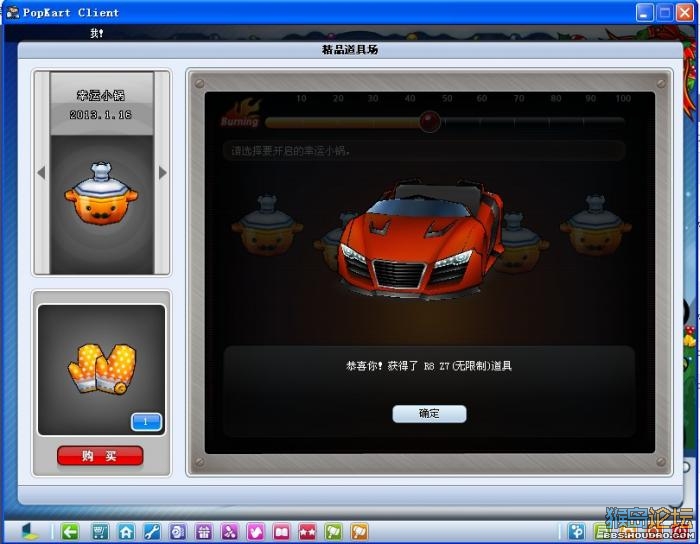Image resolution: width=700 pixels, height=544 pixels.
Task: Click the 幸运小锅 title text
Action: coord(101,95)
